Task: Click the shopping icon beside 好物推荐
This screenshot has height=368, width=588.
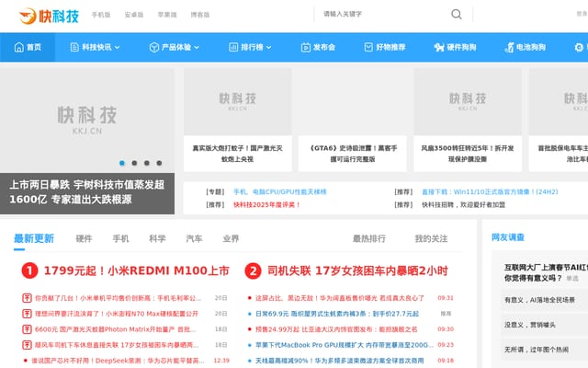Action: [368, 47]
